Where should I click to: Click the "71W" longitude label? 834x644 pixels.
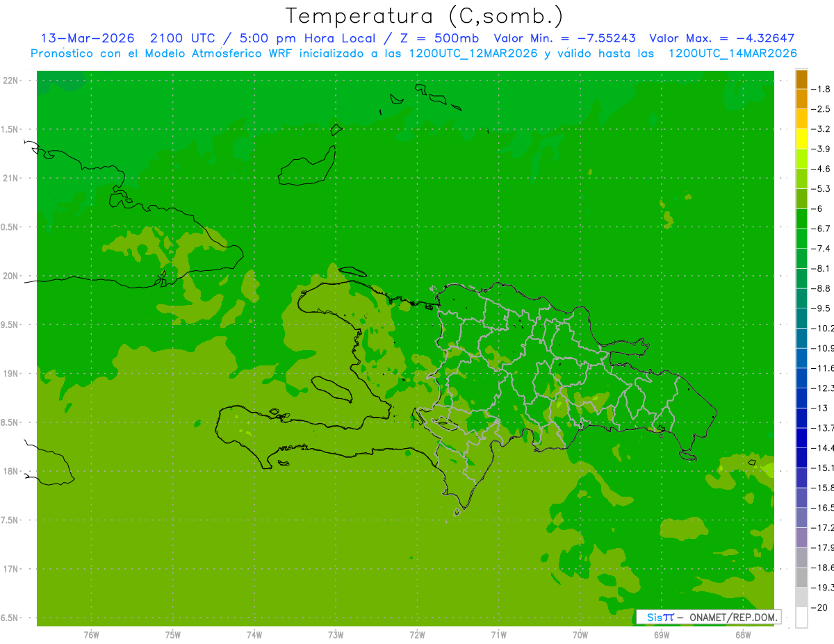coord(498,635)
